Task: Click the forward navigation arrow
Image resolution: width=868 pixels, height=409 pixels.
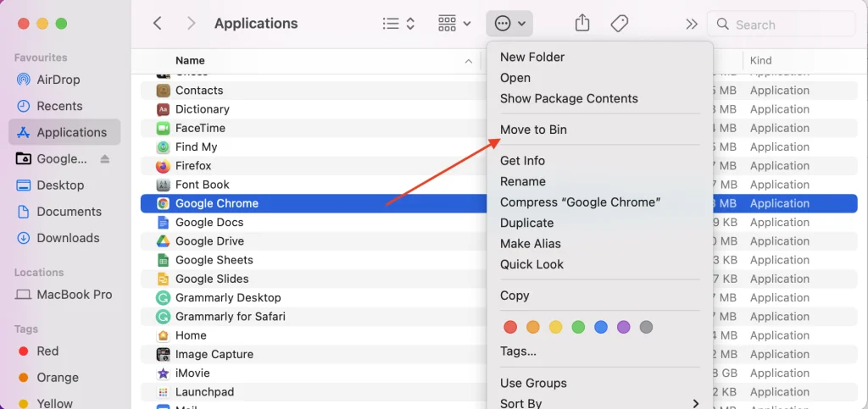Action: (x=191, y=23)
